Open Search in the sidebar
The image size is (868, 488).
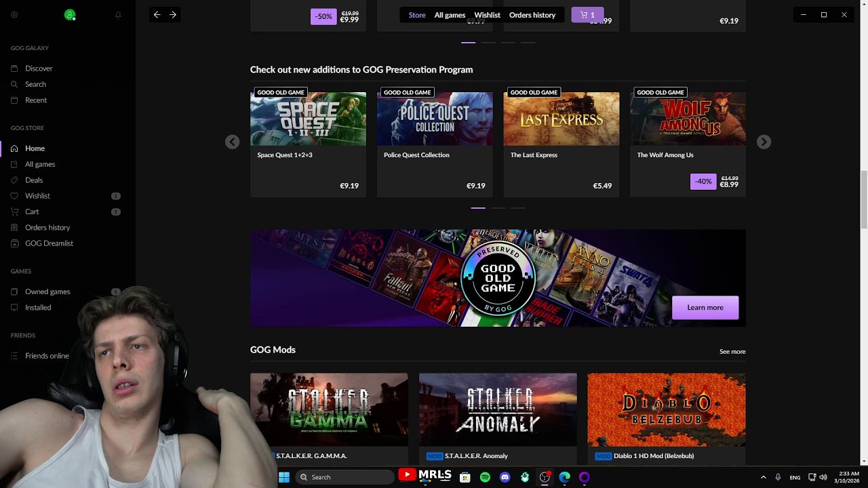[x=35, y=84]
